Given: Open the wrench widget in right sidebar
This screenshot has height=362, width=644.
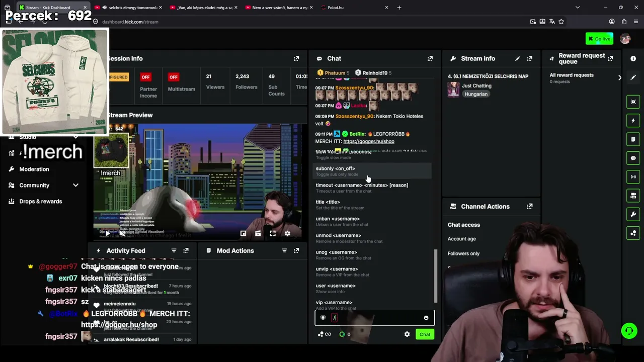Looking at the screenshot, I should pos(633,214).
